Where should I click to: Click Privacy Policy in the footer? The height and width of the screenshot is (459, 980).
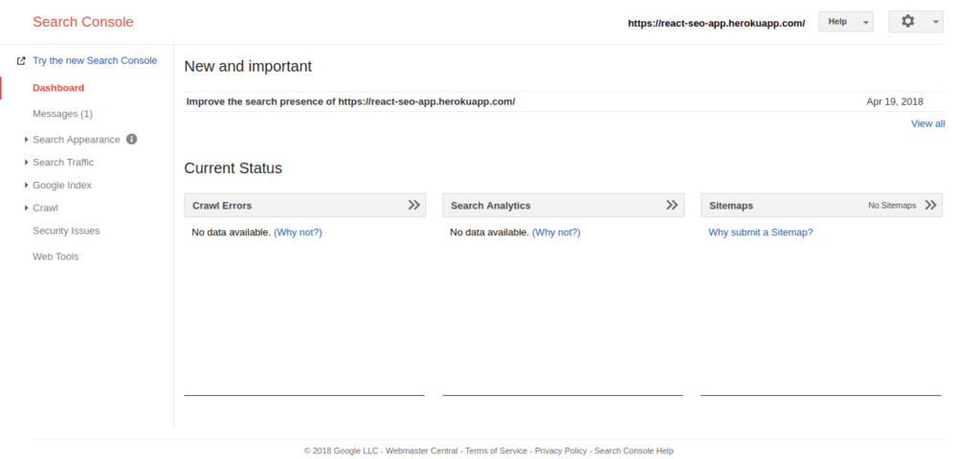[561, 451]
